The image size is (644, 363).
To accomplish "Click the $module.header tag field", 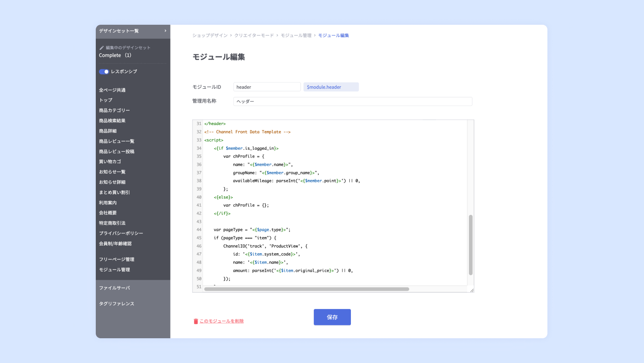I will click(331, 87).
